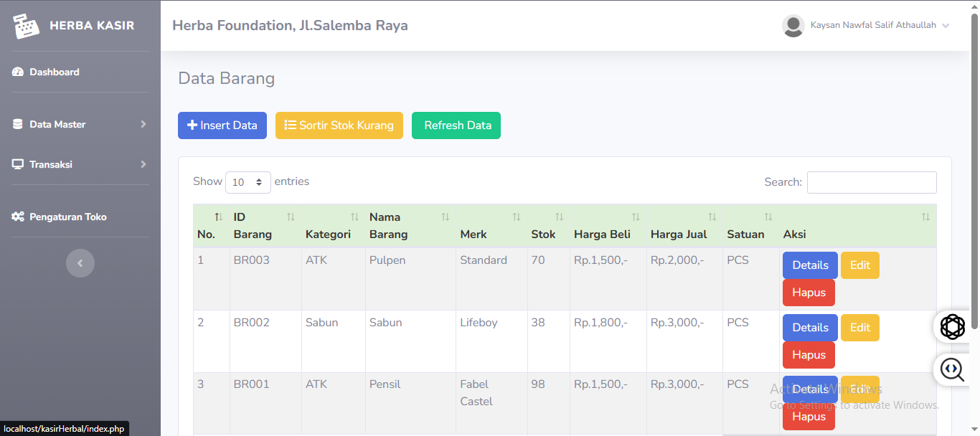Click sort arrows on the Merk column
Image resolution: width=980 pixels, height=436 pixels.
(x=517, y=217)
